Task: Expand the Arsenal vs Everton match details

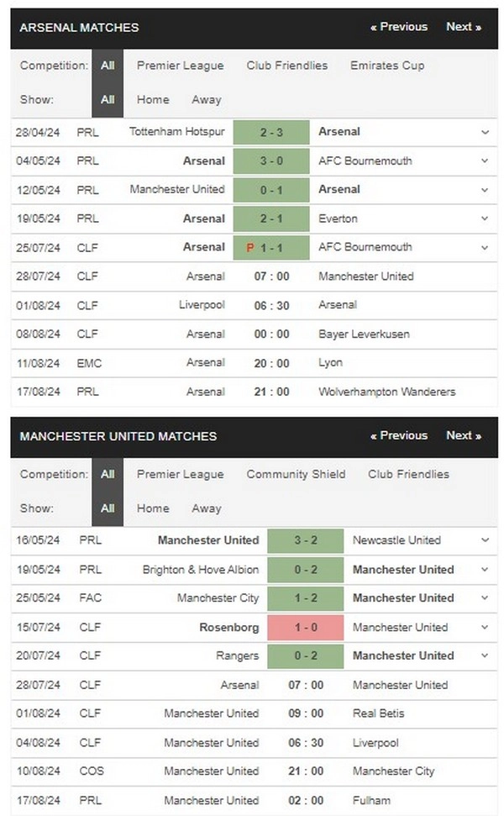Action: 485,218
